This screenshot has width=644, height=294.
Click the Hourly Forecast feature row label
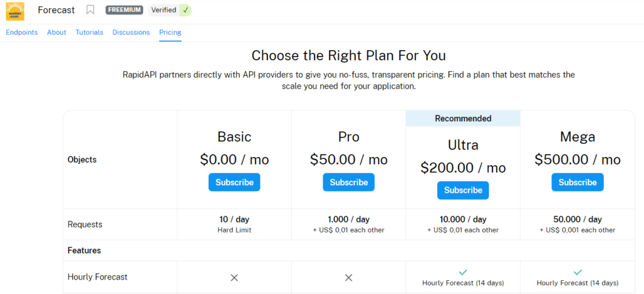click(97, 277)
